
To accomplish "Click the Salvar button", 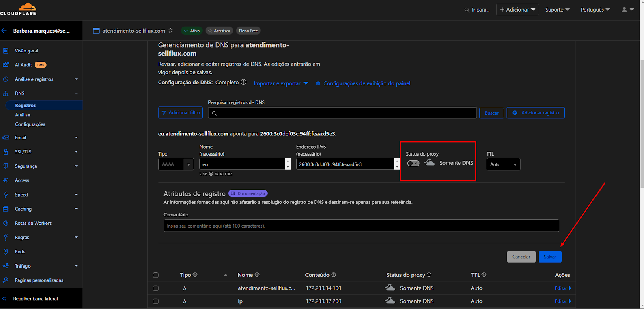I will (x=550, y=257).
